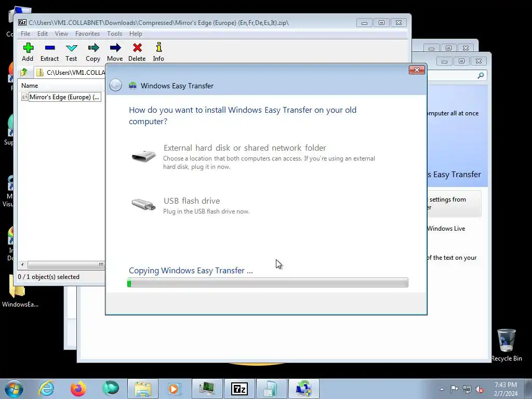The width and height of the screenshot is (532, 399).
Task: Switch to the documents taskbar window
Action: click(272, 389)
